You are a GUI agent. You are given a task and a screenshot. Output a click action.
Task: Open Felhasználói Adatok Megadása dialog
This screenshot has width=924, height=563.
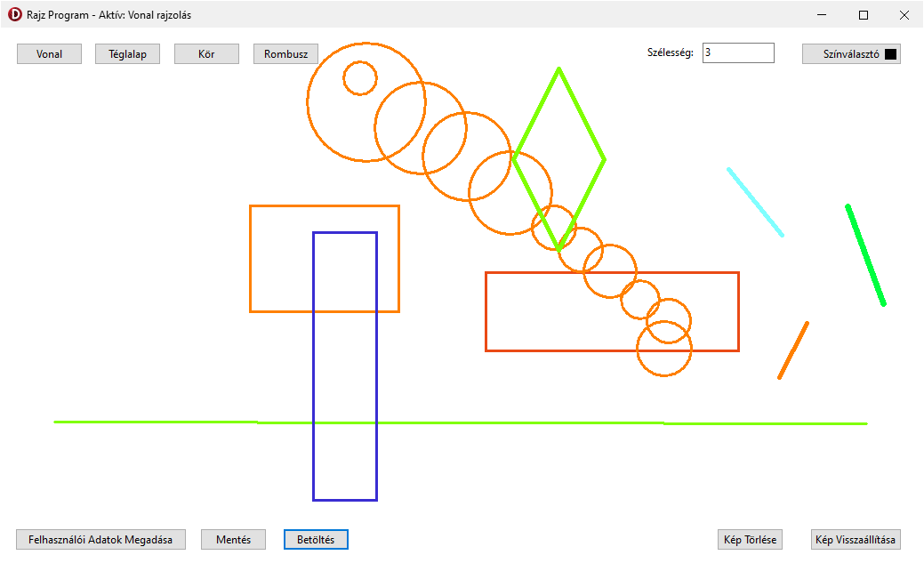[x=100, y=540]
